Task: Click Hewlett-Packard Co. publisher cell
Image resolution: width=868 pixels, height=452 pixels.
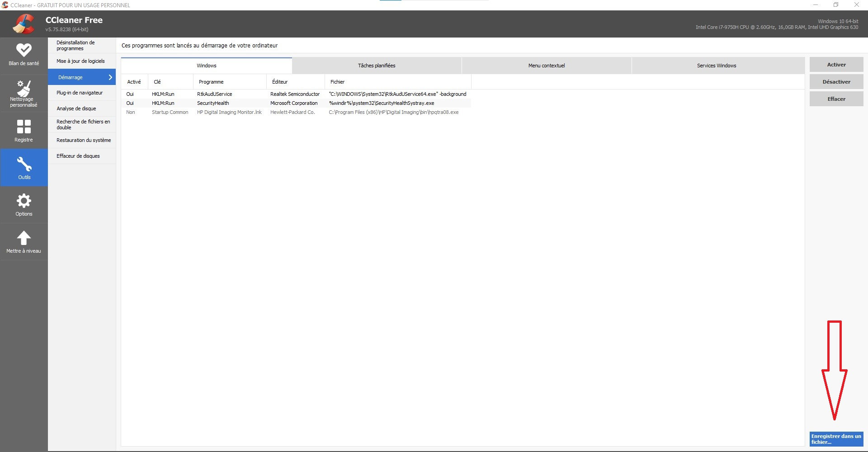Action: pos(292,112)
